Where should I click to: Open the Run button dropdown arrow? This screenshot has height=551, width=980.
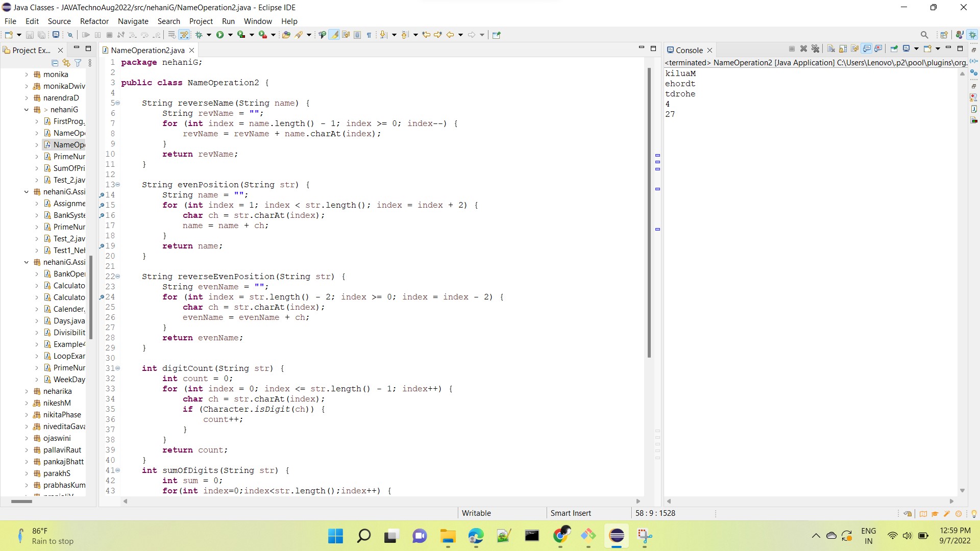tap(230, 34)
